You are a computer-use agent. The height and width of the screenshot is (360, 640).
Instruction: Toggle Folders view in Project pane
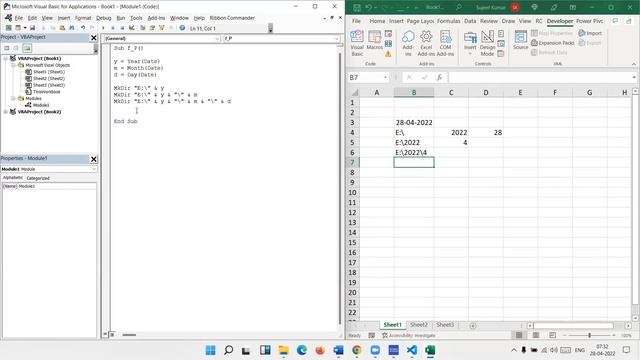click(x=27, y=48)
